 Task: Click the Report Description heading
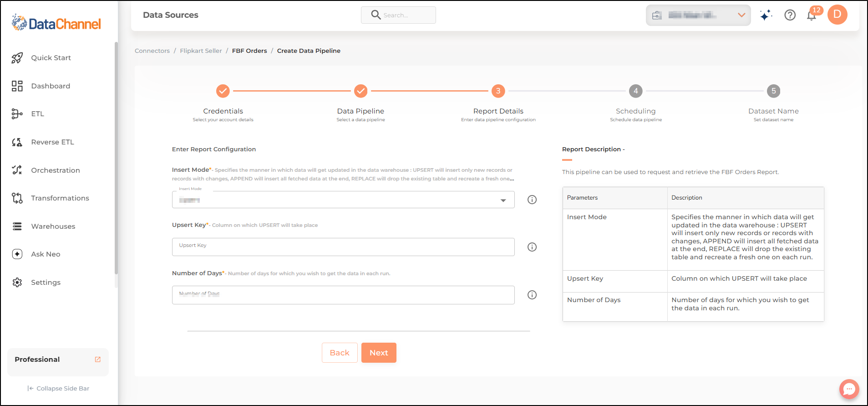coord(593,149)
